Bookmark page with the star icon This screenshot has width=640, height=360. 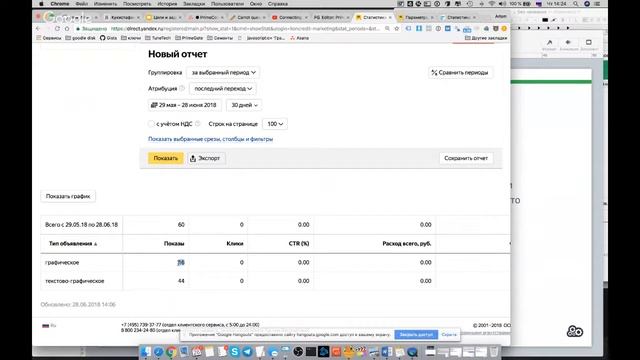click(396, 29)
